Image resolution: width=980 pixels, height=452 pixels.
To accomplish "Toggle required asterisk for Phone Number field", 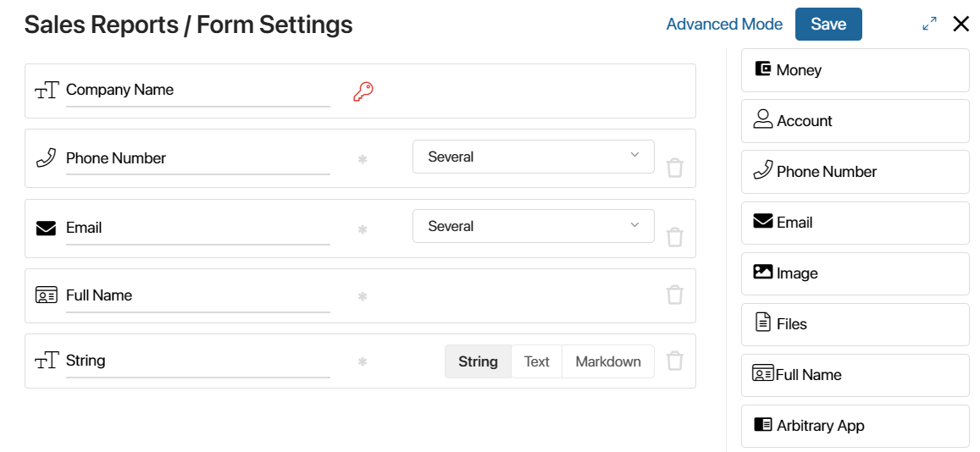I will (362, 159).
